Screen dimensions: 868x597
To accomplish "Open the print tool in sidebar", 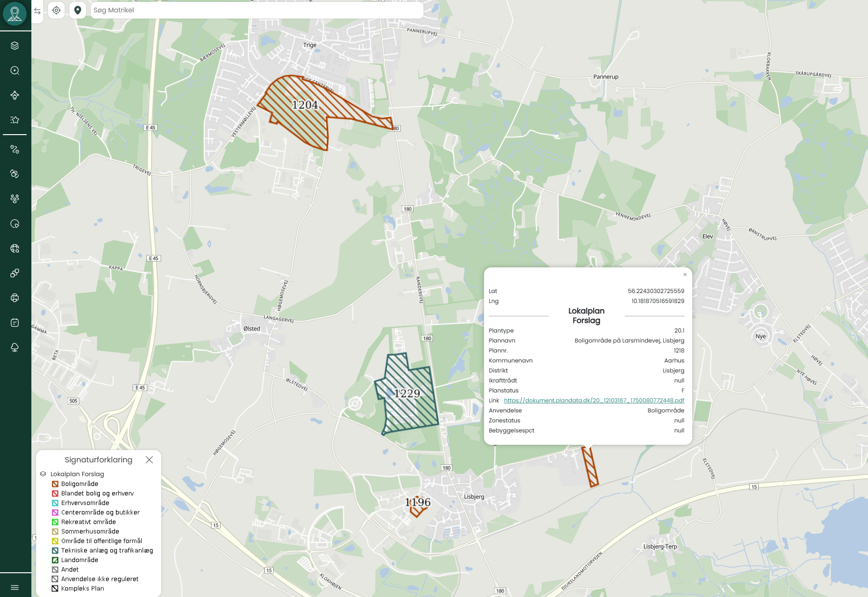I will (15, 298).
